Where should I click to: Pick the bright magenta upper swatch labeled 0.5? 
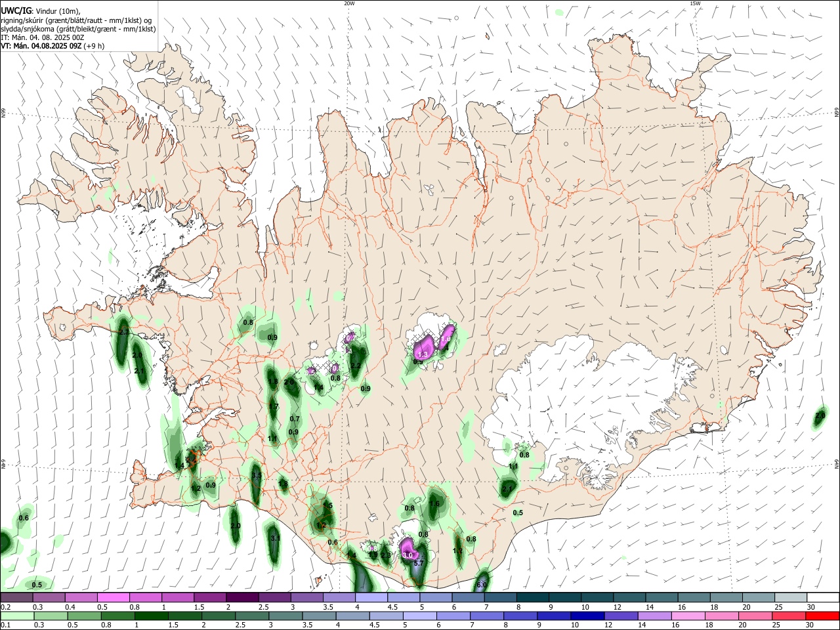pyautogui.click(x=114, y=598)
